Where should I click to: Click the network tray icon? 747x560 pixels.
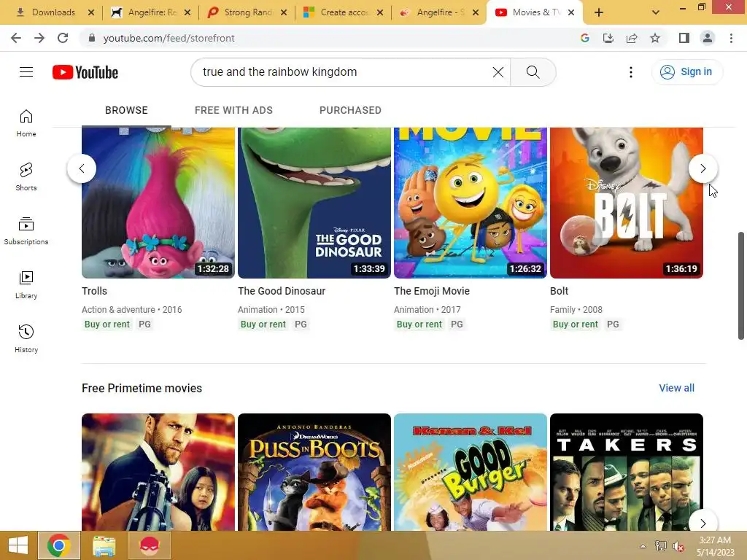click(660, 545)
